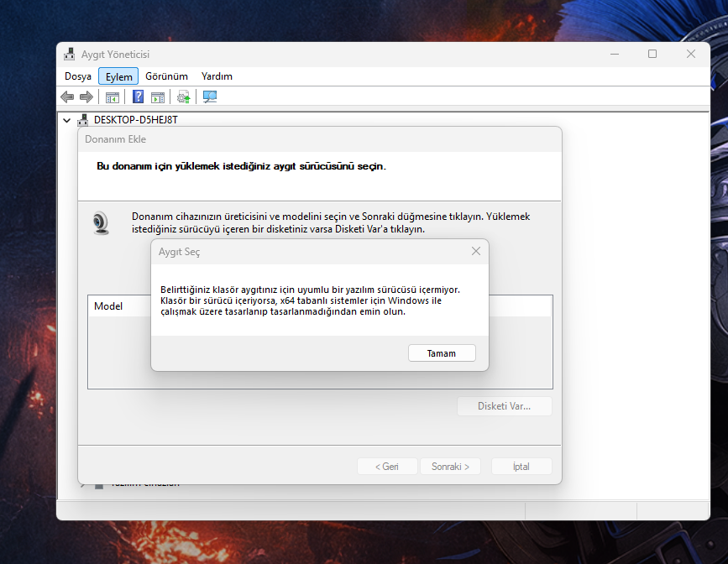Close the Aygıt Yöneticisi window

tap(691, 55)
